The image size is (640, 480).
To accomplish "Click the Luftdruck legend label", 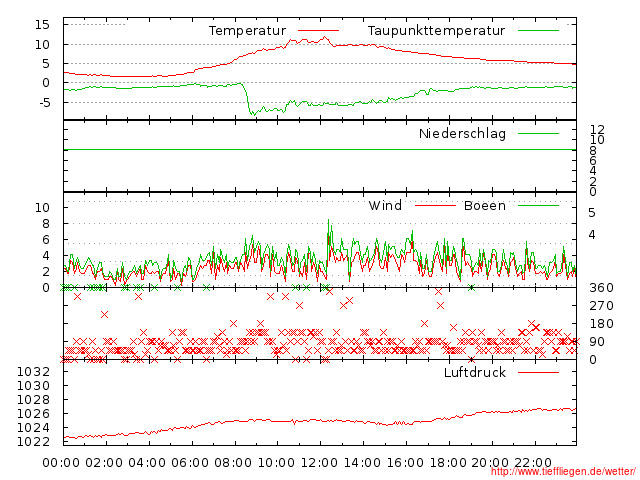I will click(x=475, y=372).
